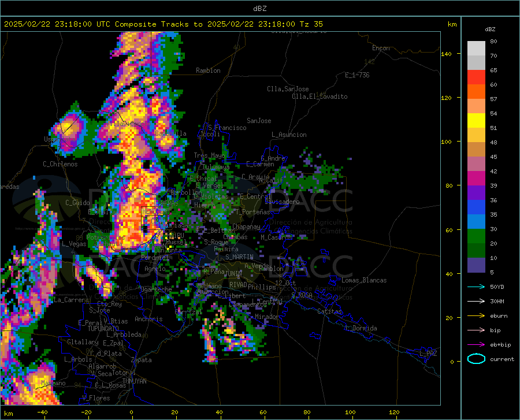Select the white 30HM arrow legend icon

476,301
